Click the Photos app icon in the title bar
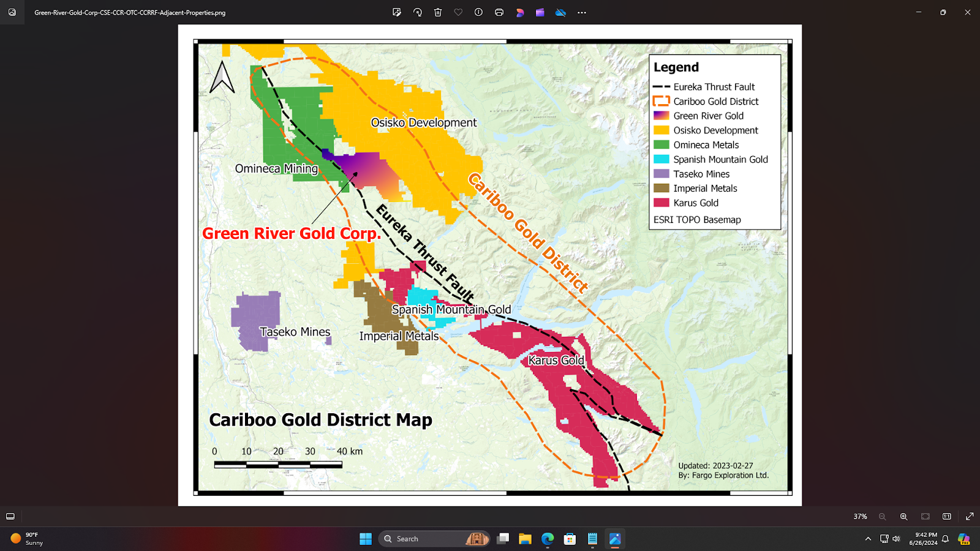980x551 pixels. 12,12
